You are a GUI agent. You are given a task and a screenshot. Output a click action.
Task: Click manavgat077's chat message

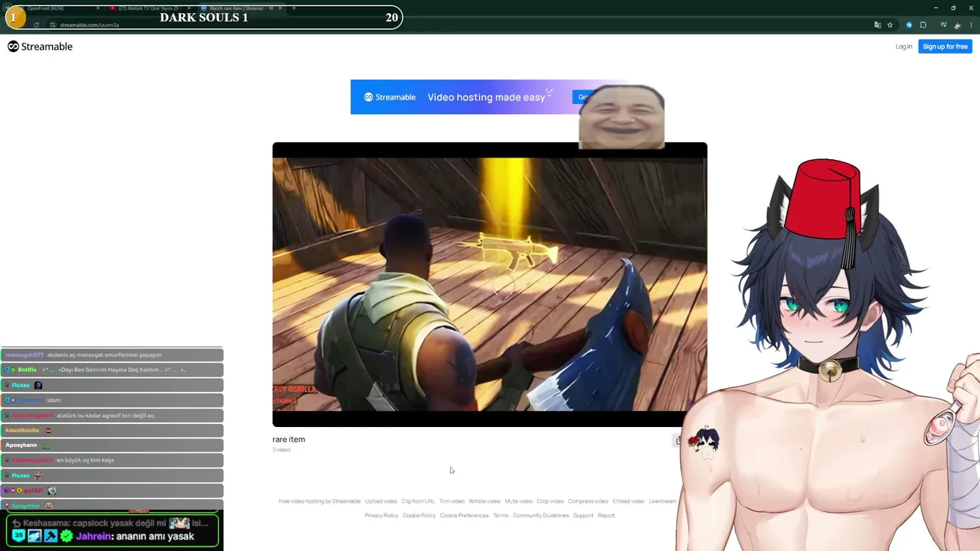(112, 355)
